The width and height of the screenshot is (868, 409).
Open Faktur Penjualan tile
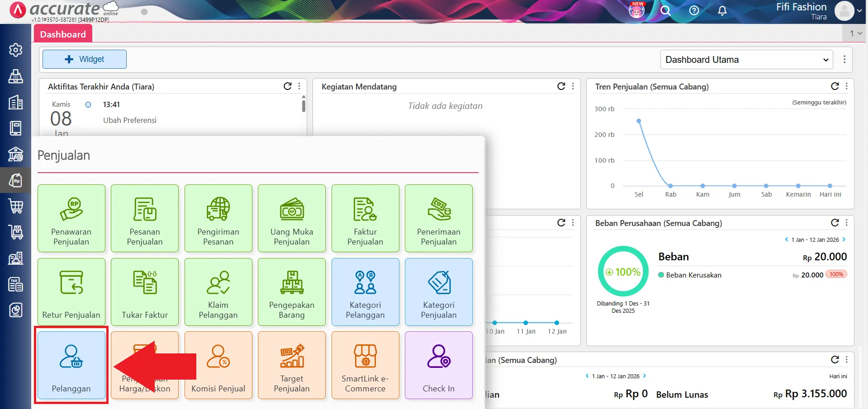(x=365, y=218)
